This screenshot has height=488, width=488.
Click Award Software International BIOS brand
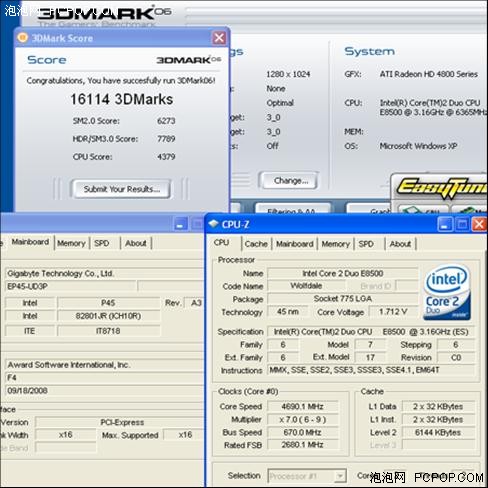click(x=104, y=365)
